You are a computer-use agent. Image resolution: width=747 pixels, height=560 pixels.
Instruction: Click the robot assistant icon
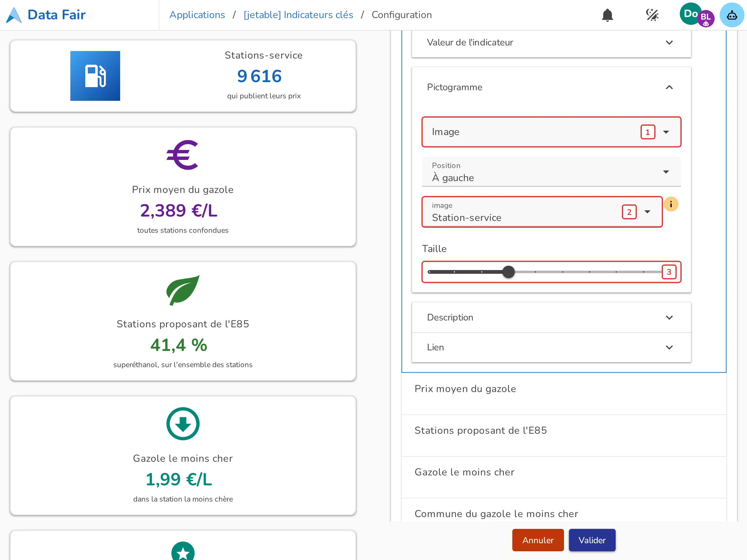(732, 15)
